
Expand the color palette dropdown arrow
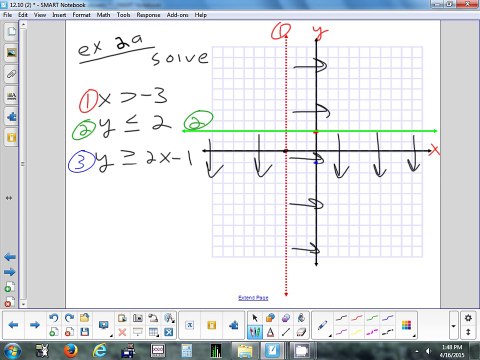click(414, 335)
